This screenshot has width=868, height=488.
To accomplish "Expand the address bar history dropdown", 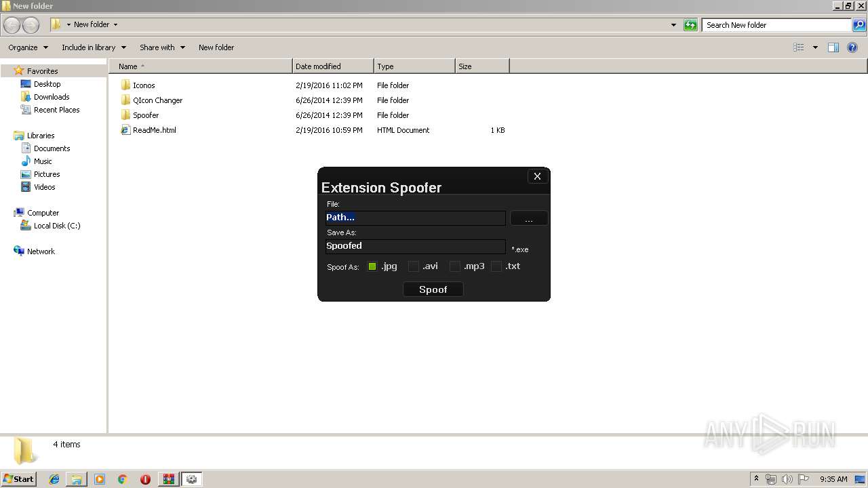I will click(673, 25).
